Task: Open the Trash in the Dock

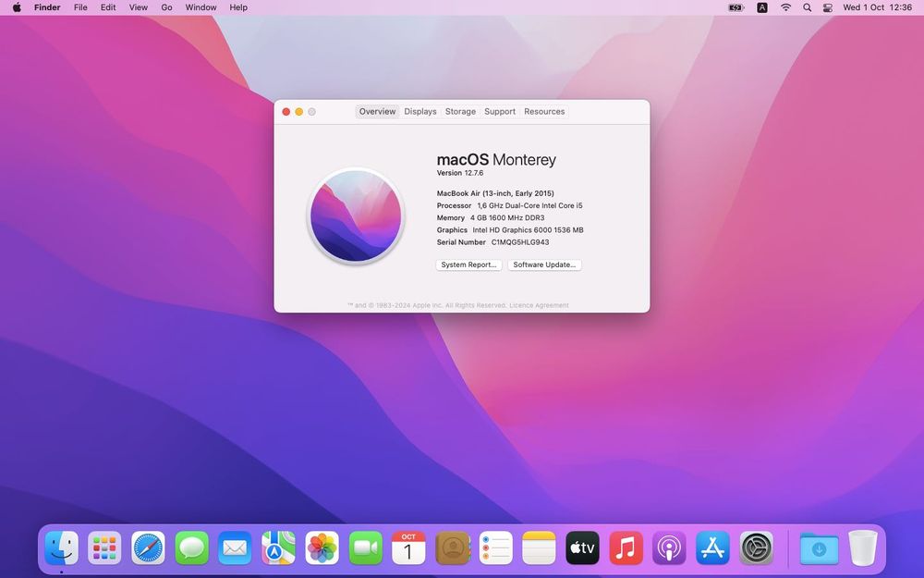Action: click(863, 547)
